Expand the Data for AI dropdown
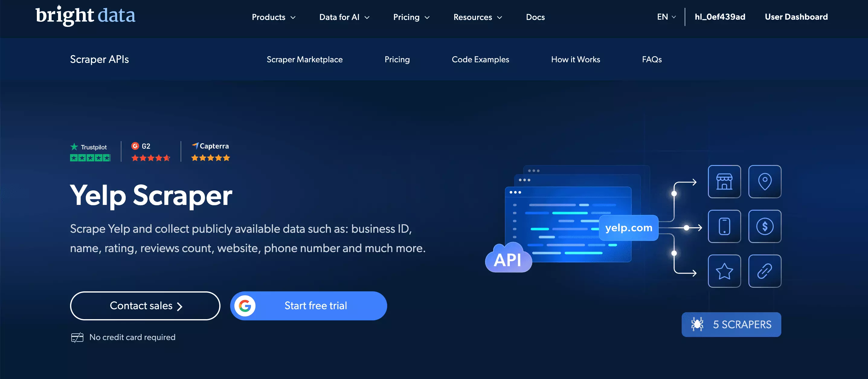 (x=344, y=17)
